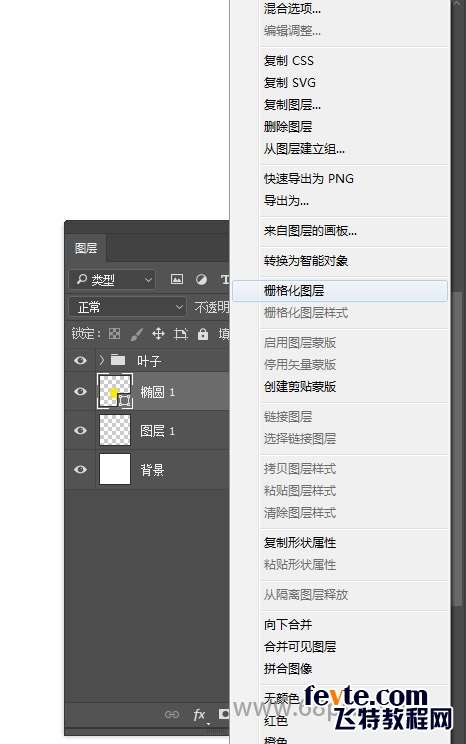Screen dimensions: 466x744
Task: Click the lock image pixels brush icon
Action: [x=136, y=335]
